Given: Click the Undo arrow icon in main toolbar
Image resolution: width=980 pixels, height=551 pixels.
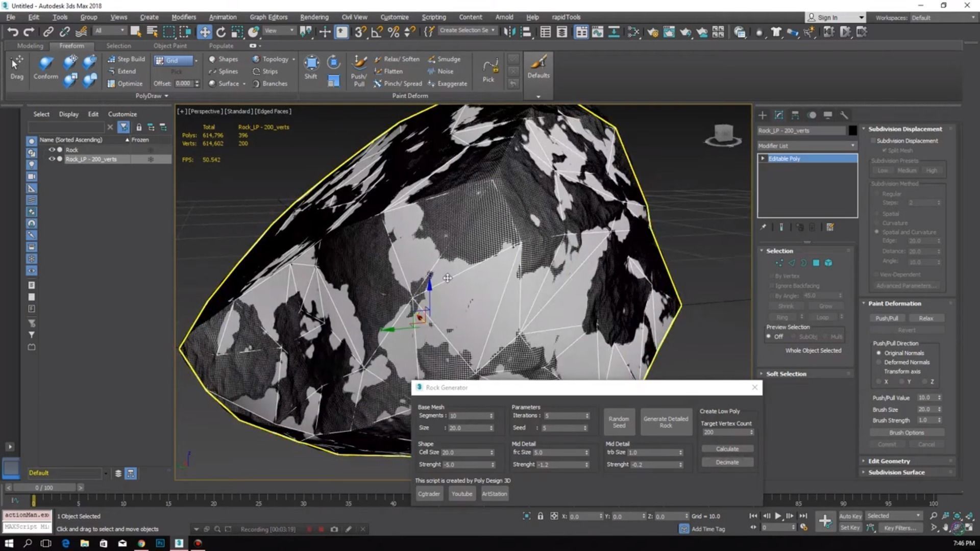Looking at the screenshot, I should pos(12,32).
